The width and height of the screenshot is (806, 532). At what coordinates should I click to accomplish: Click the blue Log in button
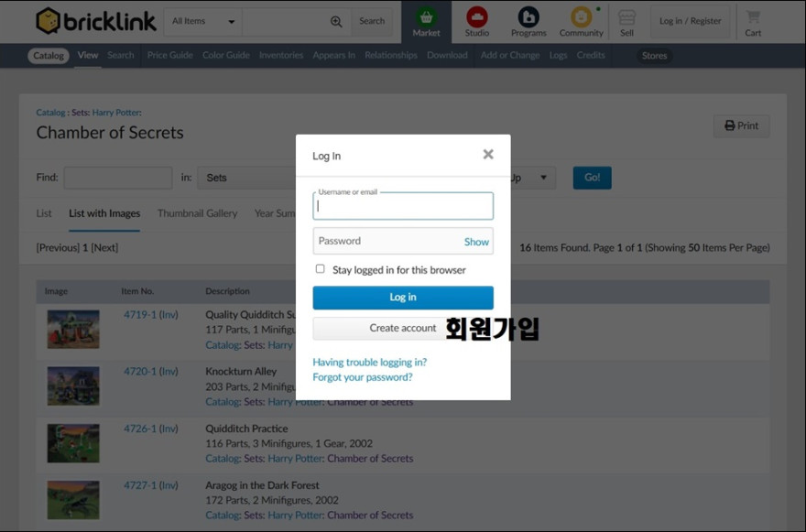tap(403, 298)
